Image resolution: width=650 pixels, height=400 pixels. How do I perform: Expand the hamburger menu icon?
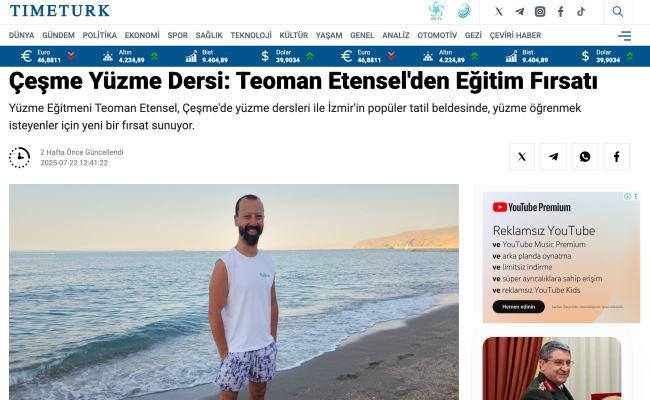(x=624, y=36)
